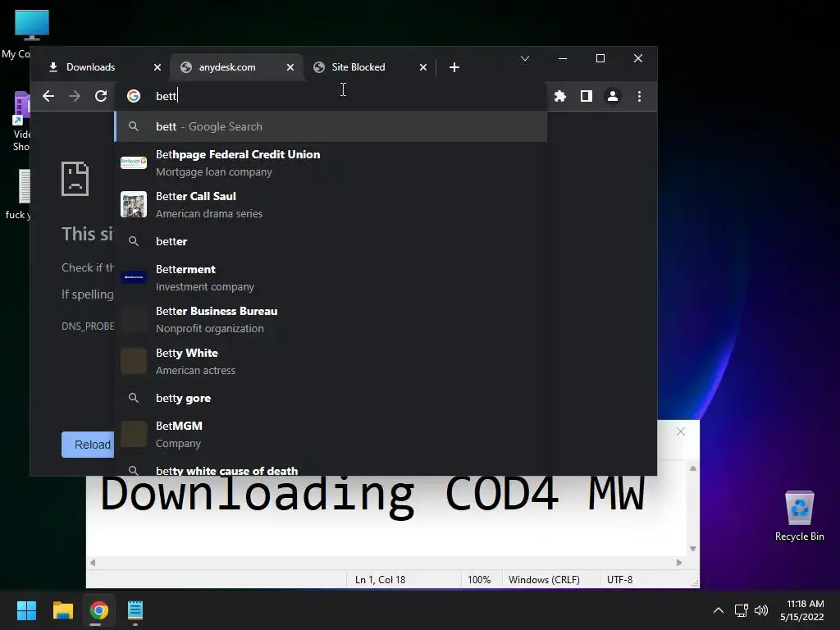Show hidden tray icons chevron

point(719,610)
